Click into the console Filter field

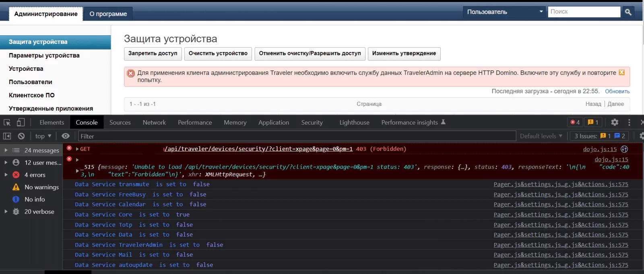297,136
